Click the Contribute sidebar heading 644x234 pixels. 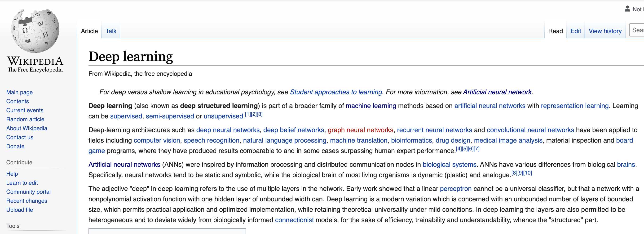pyautogui.click(x=19, y=163)
